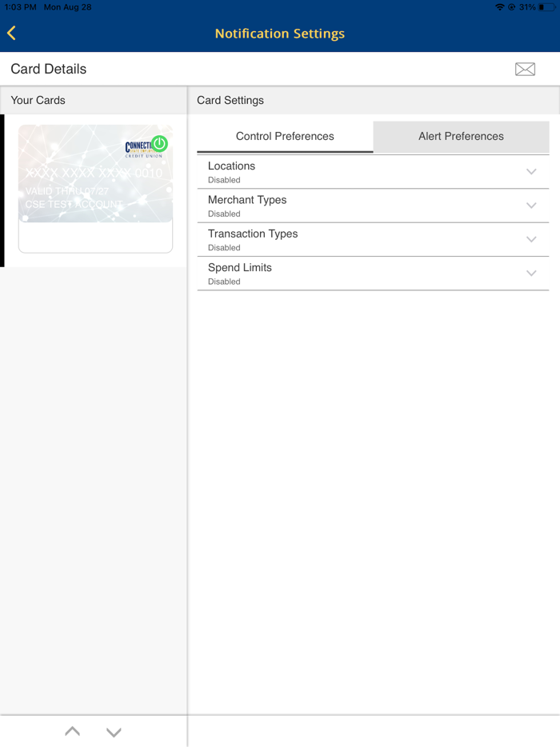
Task: Move to next card with down arrow
Action: [114, 733]
